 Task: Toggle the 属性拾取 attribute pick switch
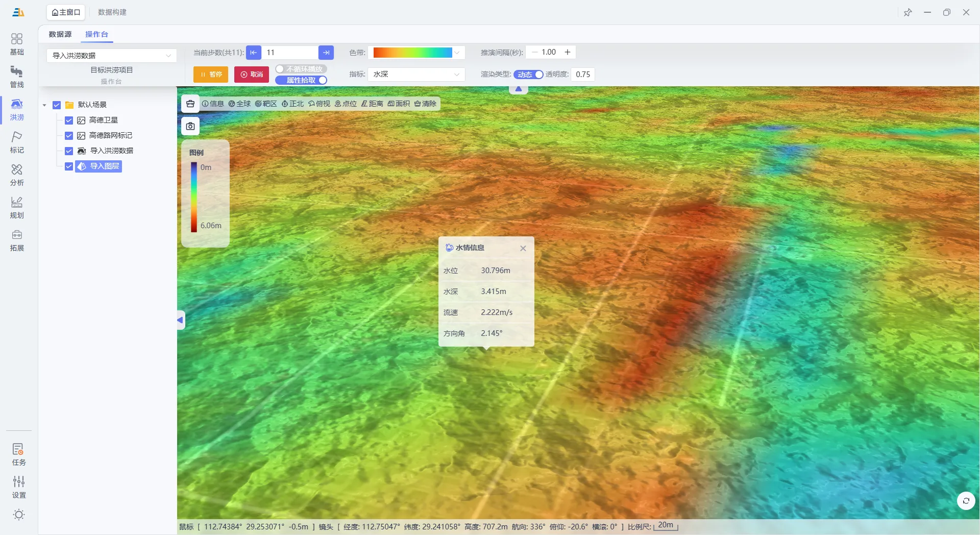301,80
